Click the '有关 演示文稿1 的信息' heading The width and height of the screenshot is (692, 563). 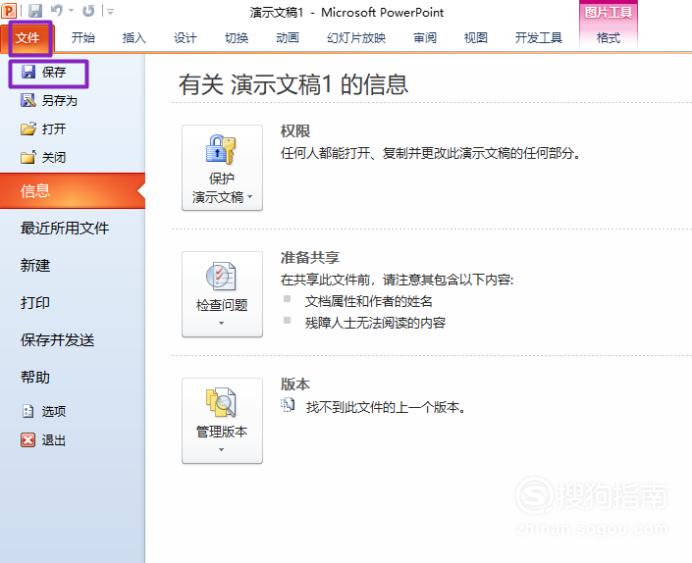click(293, 85)
